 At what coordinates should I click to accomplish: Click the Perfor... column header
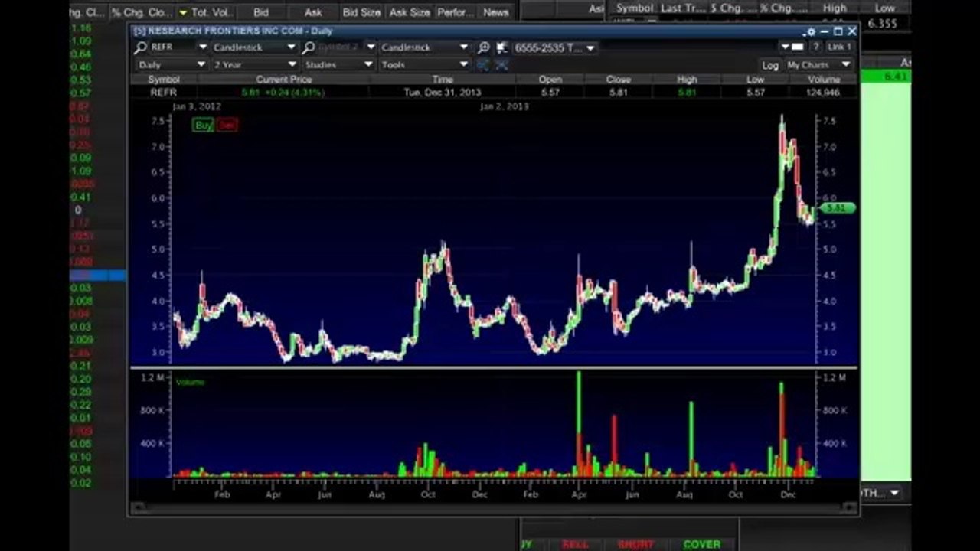[x=456, y=12]
